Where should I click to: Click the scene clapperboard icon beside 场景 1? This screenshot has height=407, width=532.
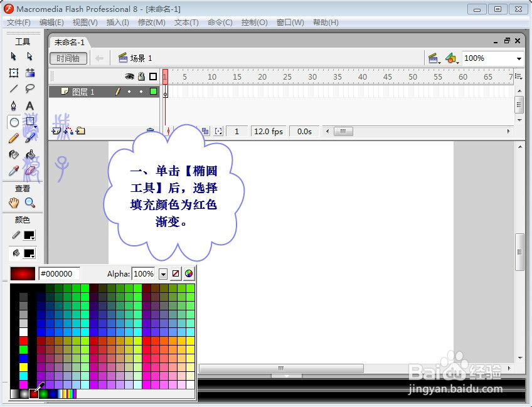click(123, 58)
